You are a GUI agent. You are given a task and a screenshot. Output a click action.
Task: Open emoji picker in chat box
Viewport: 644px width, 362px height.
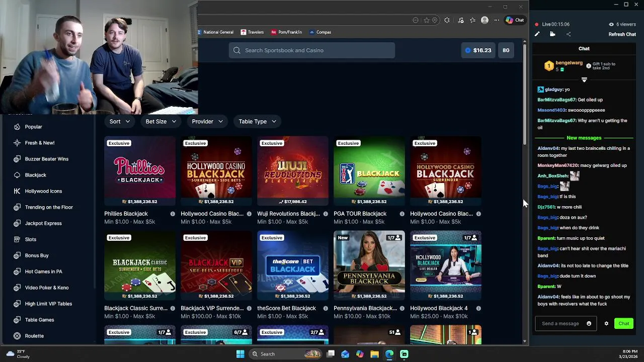pos(589,324)
